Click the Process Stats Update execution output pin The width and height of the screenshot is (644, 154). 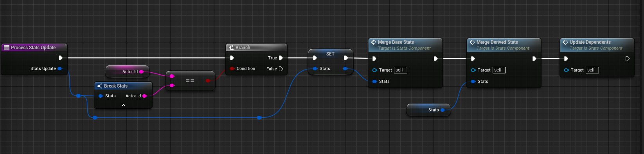pos(60,58)
